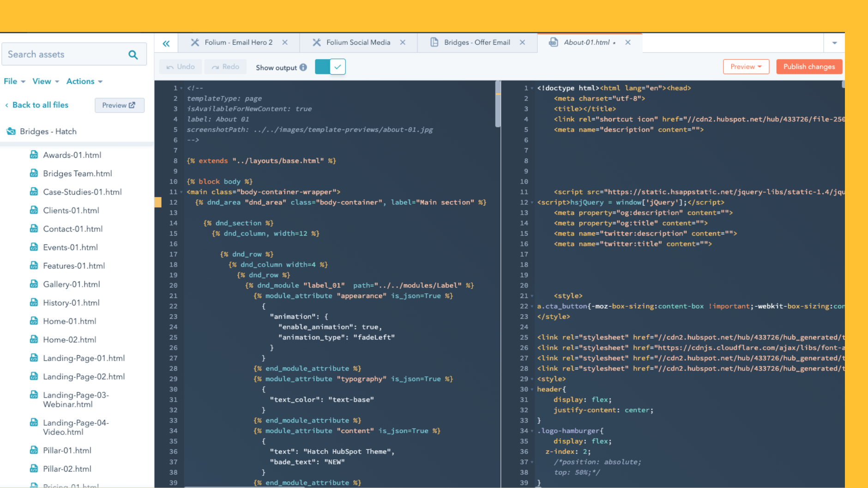Click the About-01.html tab file icon
The width and height of the screenshot is (868, 488).
tap(553, 42)
